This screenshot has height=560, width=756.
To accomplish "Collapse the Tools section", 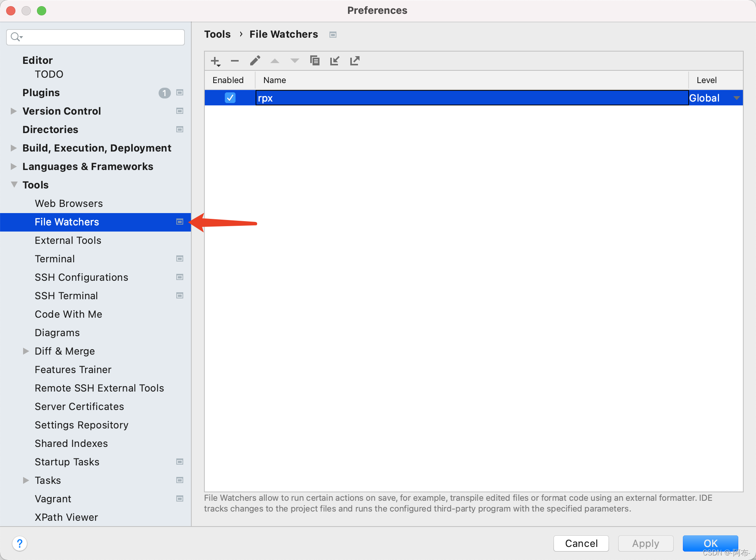I will pos(14,185).
